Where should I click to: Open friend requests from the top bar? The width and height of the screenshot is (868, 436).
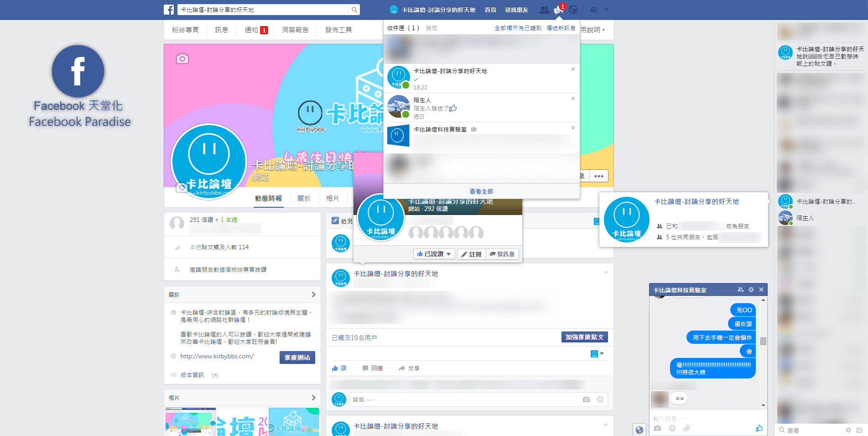pos(544,10)
